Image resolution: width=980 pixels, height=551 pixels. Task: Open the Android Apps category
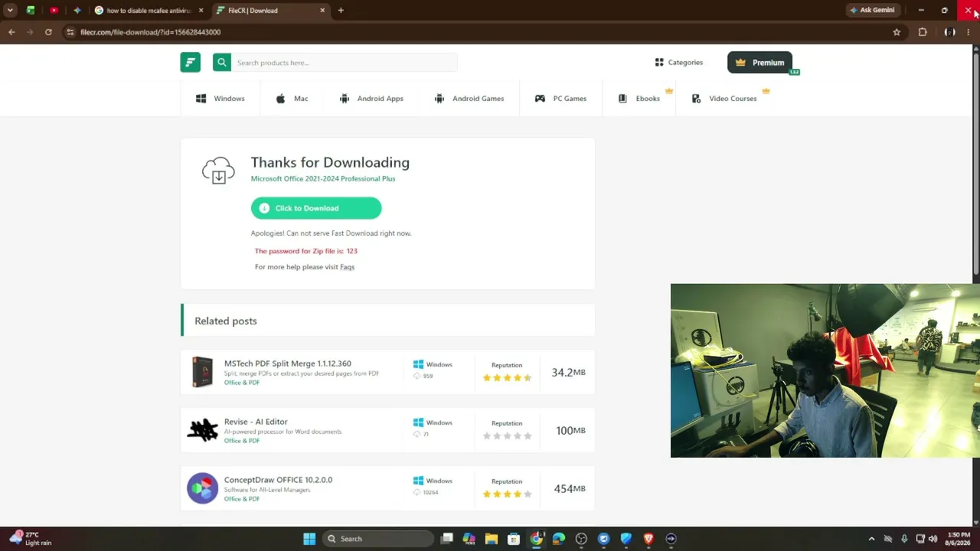pyautogui.click(x=371, y=99)
